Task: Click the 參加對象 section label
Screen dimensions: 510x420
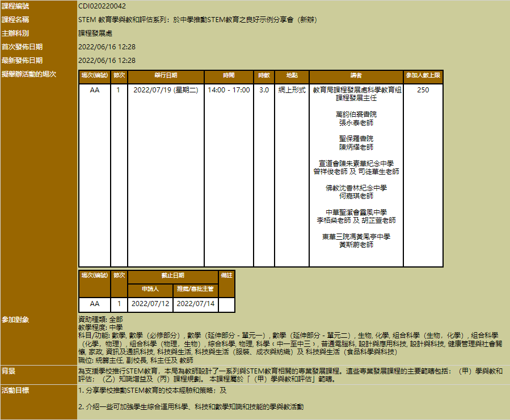Action: pos(15,320)
